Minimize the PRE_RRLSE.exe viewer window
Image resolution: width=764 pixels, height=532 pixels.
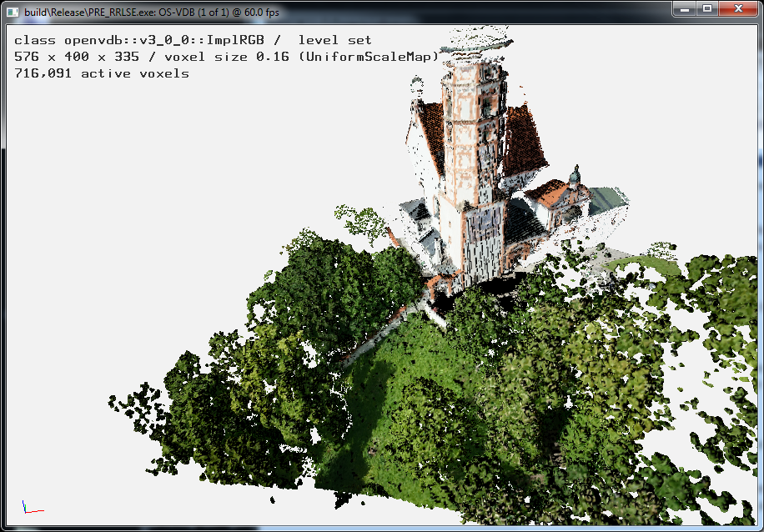[684, 9]
